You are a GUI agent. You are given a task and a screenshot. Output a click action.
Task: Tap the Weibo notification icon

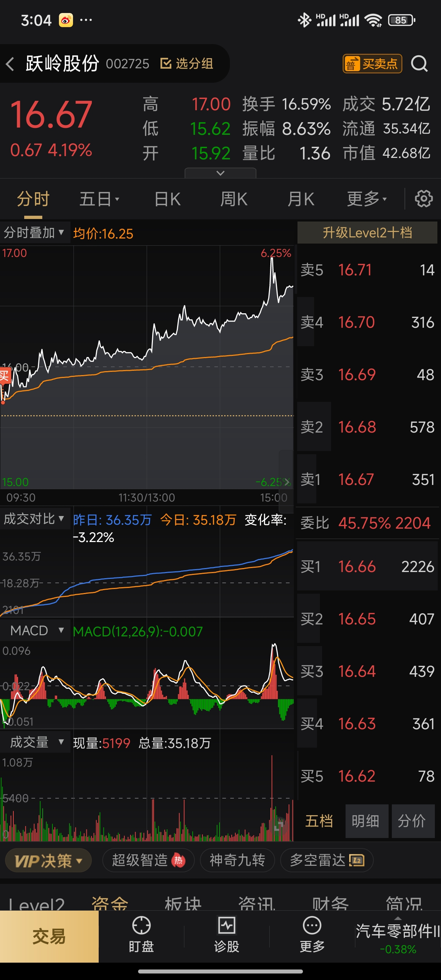66,20
